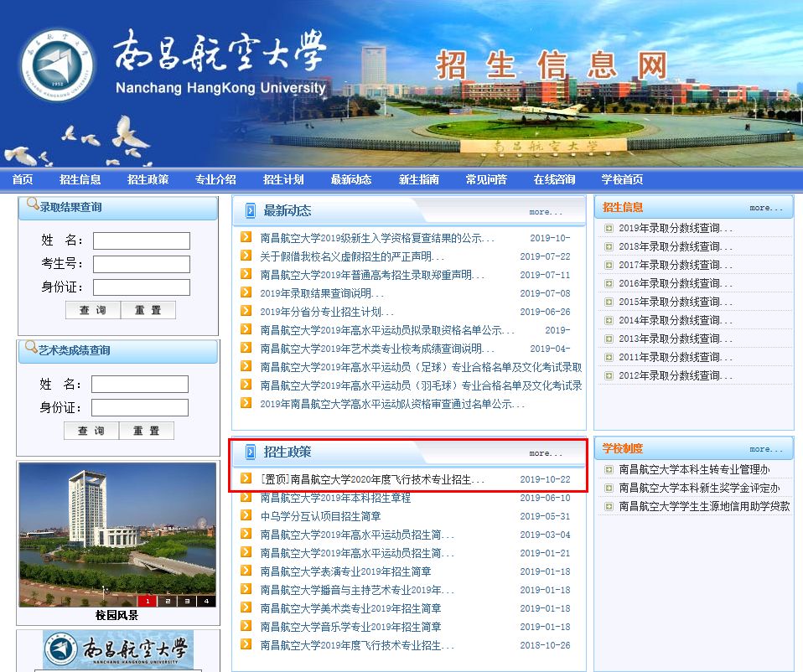Open pinned 2020年度飞行技术专业招生 article

pos(372,479)
